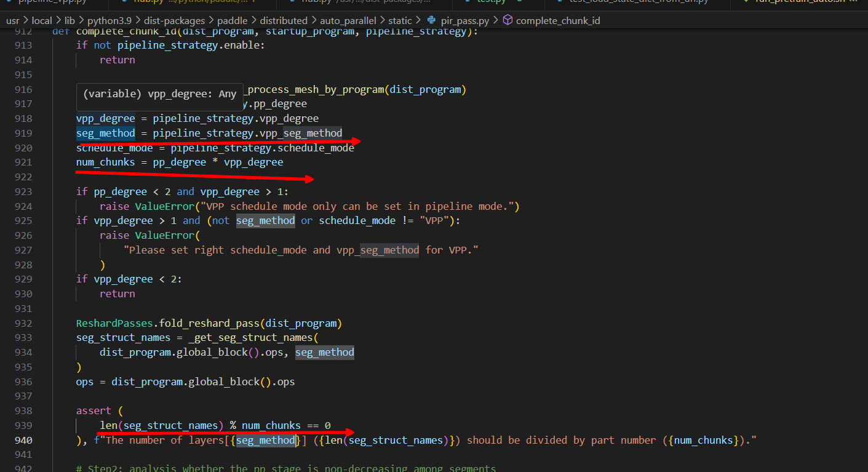The height and width of the screenshot is (472, 868).
Task: Click line number 940 in the gutter
Action: 23,440
